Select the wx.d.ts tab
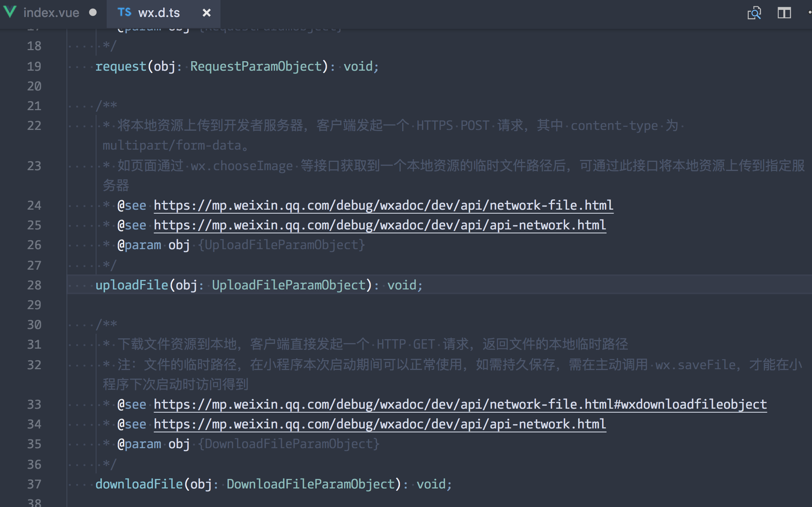 [x=159, y=13]
